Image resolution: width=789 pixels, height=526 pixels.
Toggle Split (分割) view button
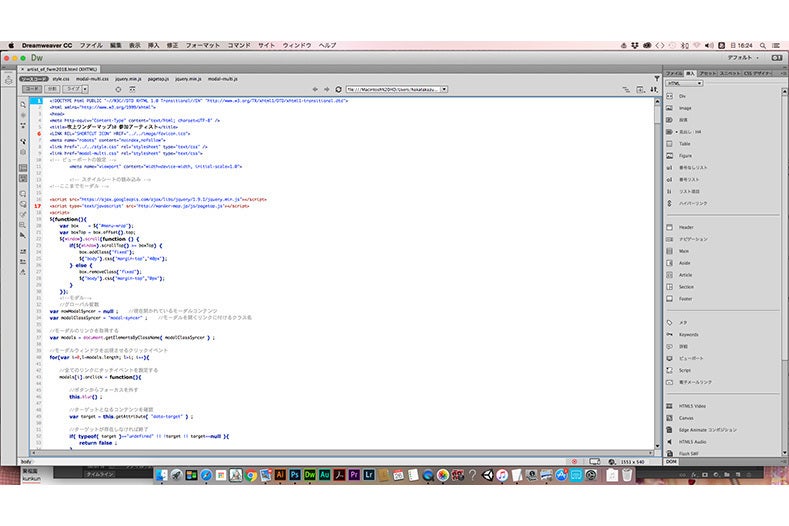pyautogui.click(x=52, y=89)
